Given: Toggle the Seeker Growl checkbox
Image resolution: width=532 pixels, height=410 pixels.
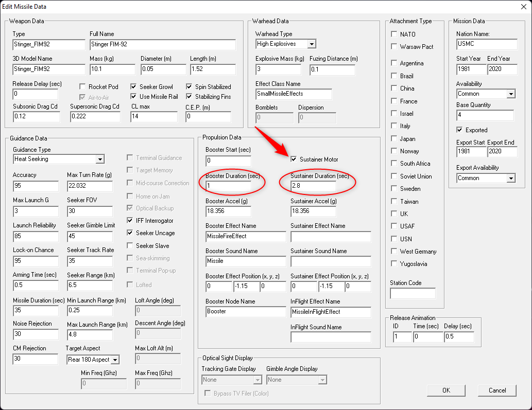Looking at the screenshot, I should pos(134,87).
